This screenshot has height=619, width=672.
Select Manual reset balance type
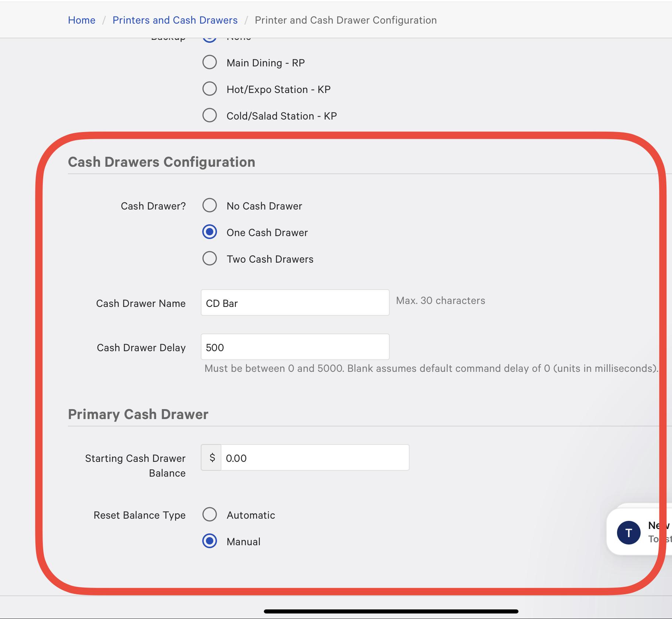pyautogui.click(x=210, y=541)
